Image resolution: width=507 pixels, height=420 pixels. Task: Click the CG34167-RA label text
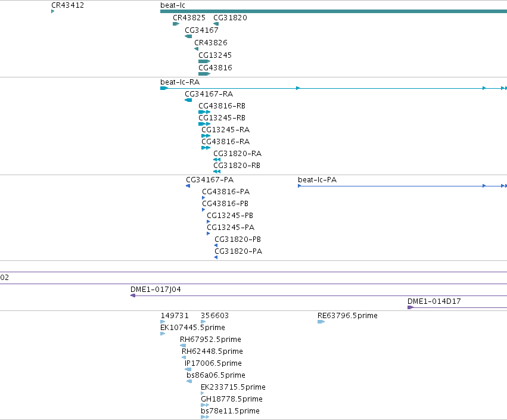point(209,94)
